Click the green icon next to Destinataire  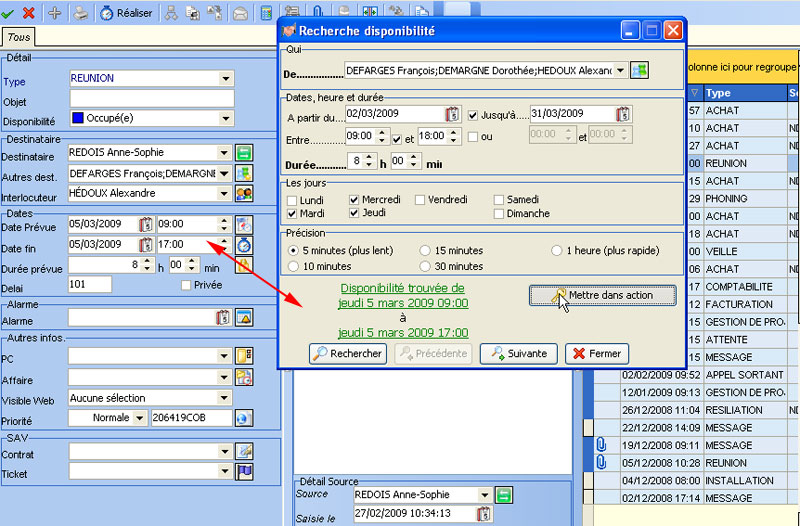(x=244, y=153)
